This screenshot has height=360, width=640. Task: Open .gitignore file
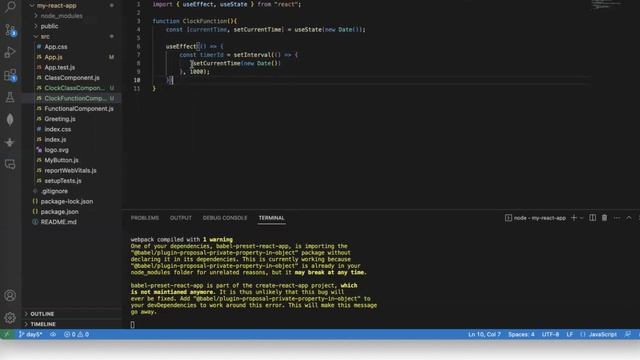(54, 191)
